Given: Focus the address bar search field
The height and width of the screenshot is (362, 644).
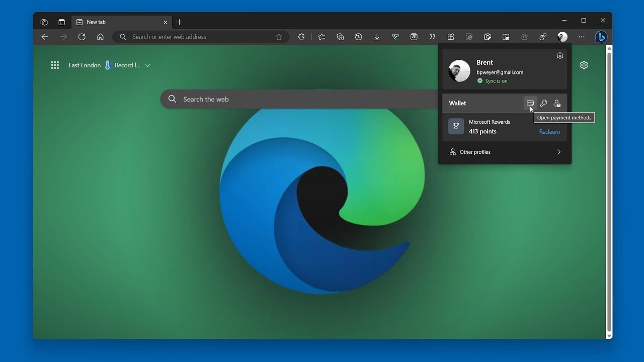Looking at the screenshot, I should pyautogui.click(x=201, y=37).
